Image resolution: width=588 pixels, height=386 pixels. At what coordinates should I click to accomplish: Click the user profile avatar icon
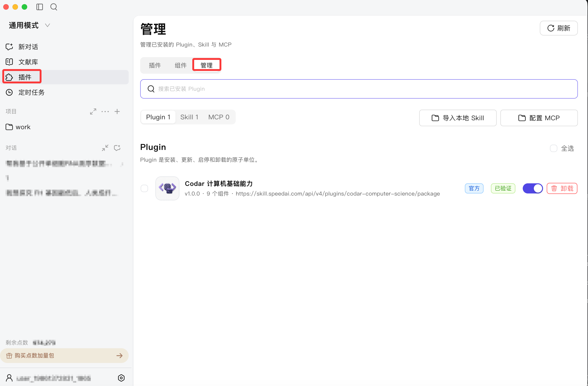pos(9,378)
